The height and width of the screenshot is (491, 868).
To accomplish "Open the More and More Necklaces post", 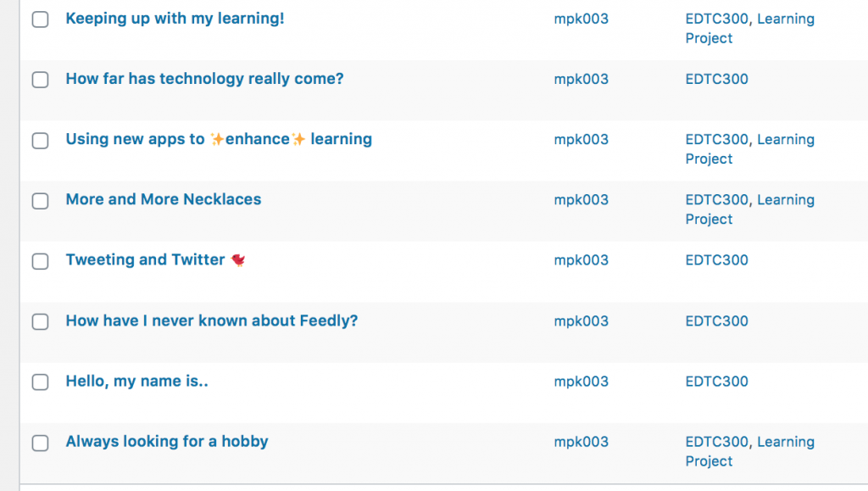I will 164,199.
